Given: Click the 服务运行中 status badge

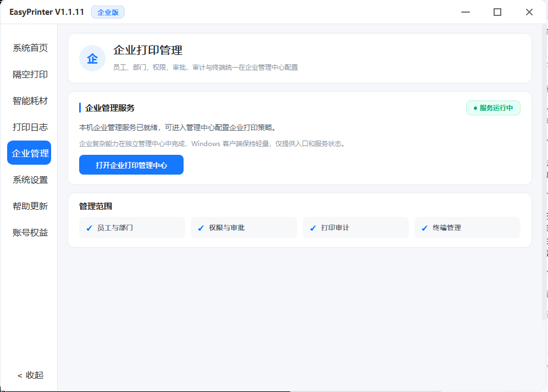Looking at the screenshot, I should coord(493,108).
